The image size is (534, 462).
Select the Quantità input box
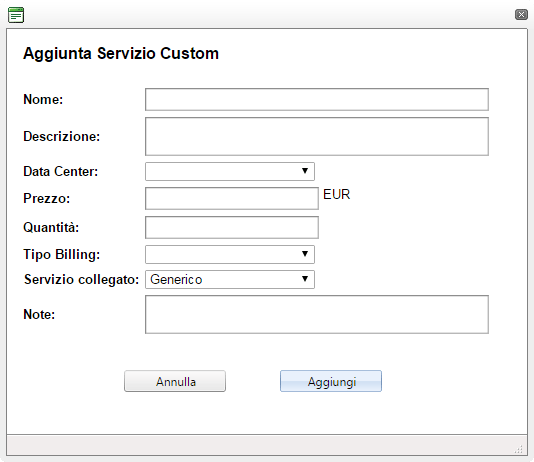pos(232,227)
